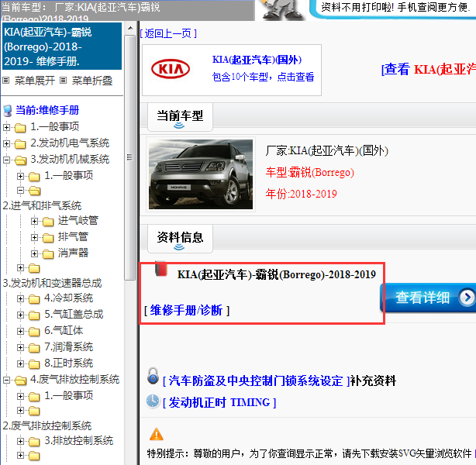
Task: Click 菜单折叠 to collapse all menus
Action: pos(92,81)
